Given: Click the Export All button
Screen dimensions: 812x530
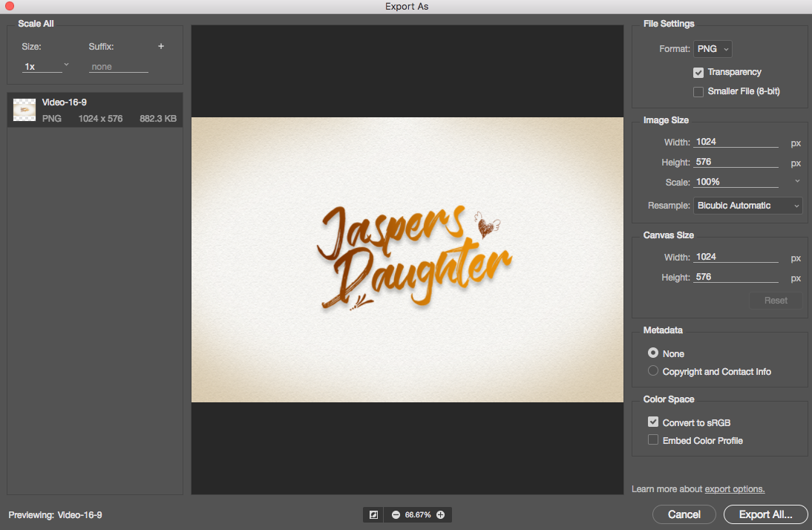Looking at the screenshot, I should click(x=765, y=514).
